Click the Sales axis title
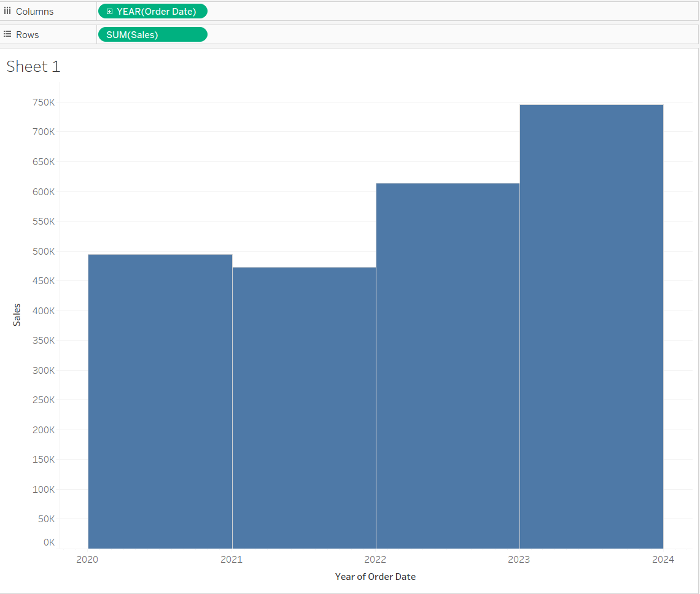 pos(17,315)
